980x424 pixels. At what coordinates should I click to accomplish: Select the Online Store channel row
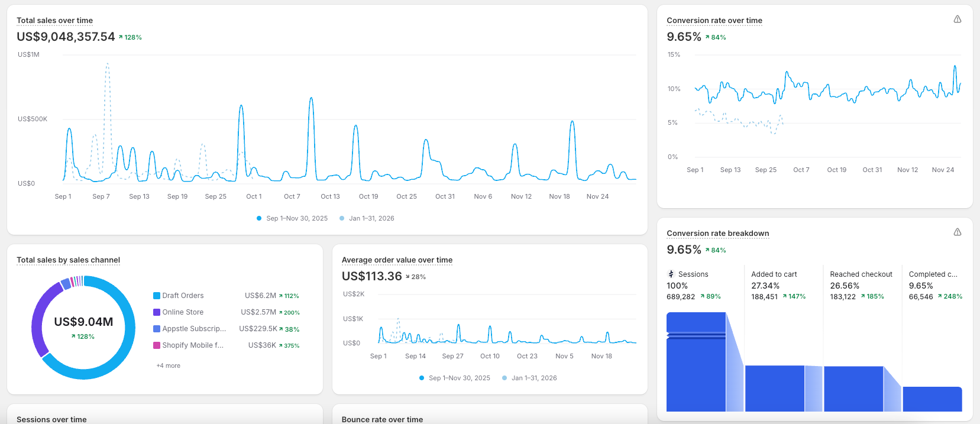tap(183, 312)
